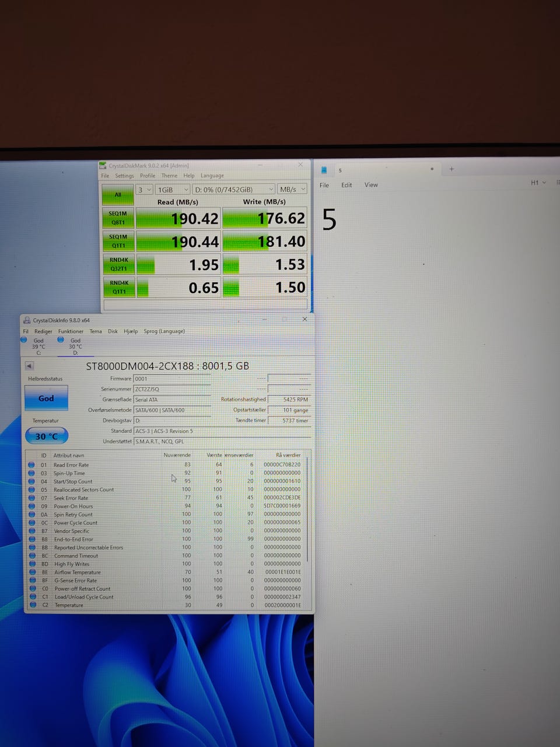Viewport: 560px width, 747px height.
Task: Click the Attribut navn column header
Action: (69, 455)
